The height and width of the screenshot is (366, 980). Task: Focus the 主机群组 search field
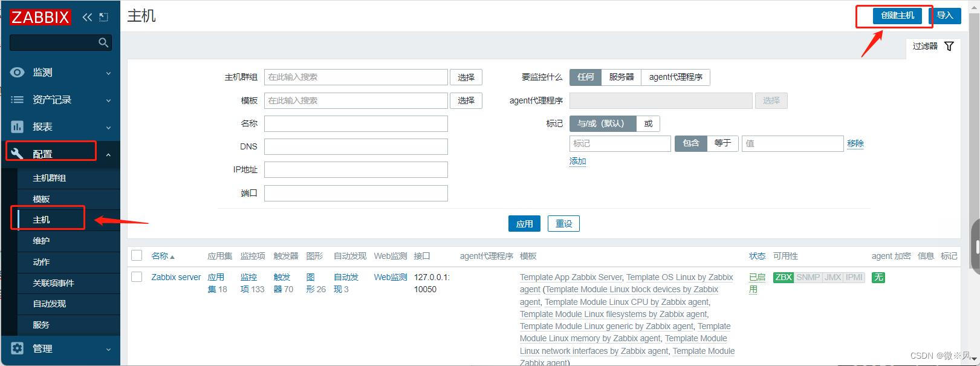tap(356, 77)
